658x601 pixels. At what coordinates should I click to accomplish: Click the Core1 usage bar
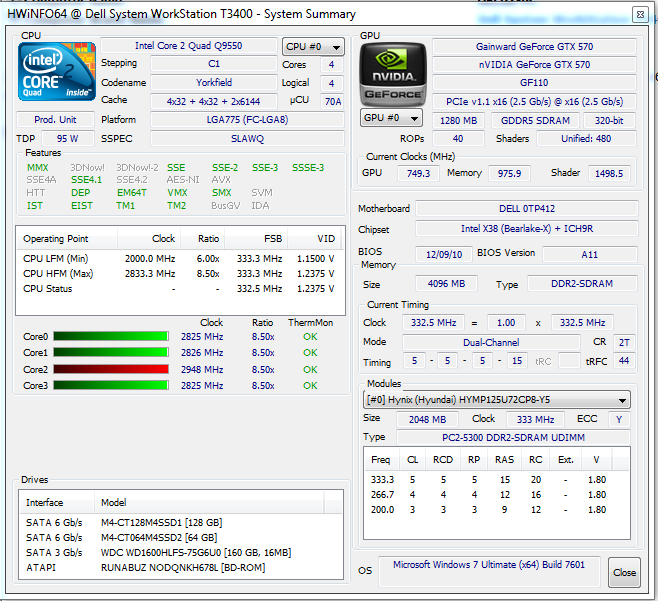tap(111, 353)
